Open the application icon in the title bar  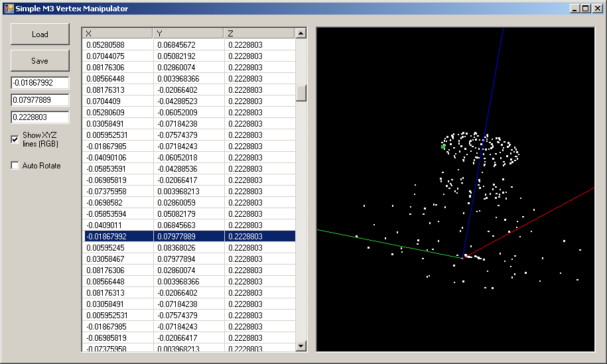point(9,9)
